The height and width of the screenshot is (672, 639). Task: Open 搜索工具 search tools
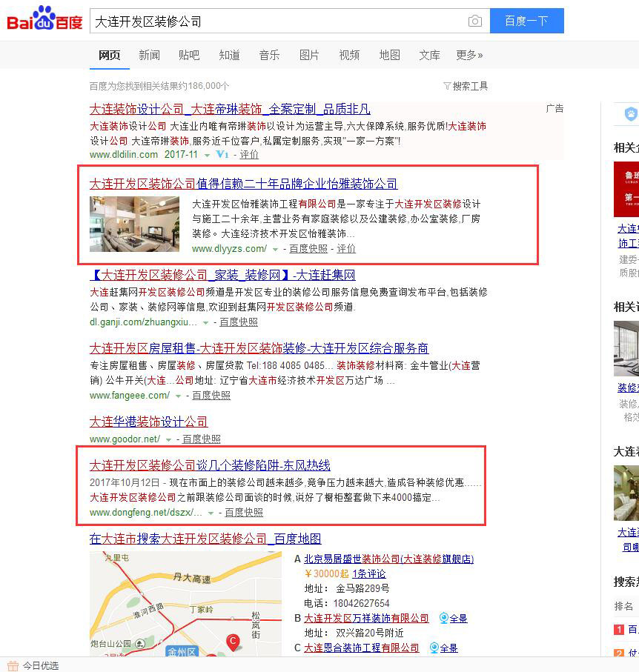[470, 86]
